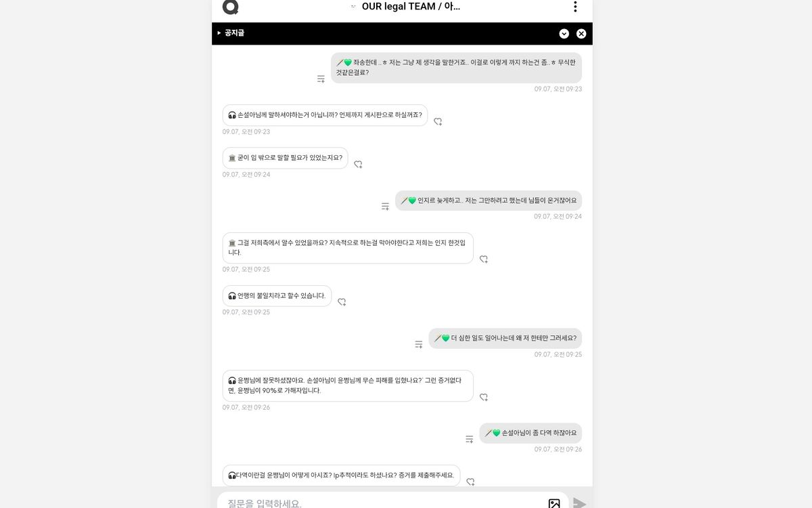Click the app logo at top left
The height and width of the screenshot is (508, 812).
[231, 7]
